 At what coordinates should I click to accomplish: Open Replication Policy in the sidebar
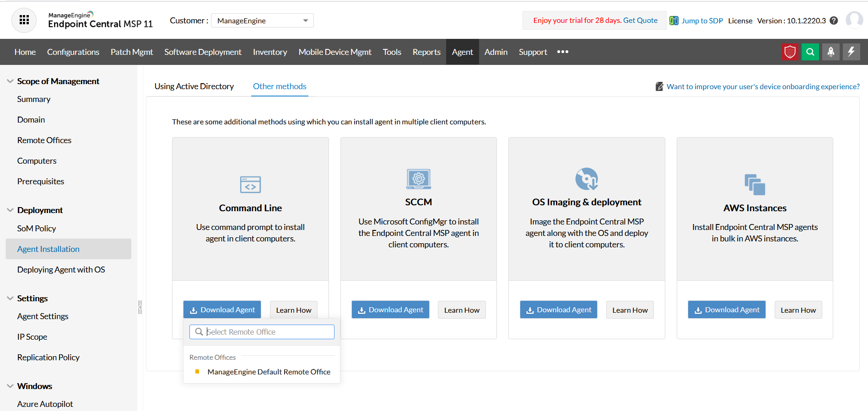[49, 358]
